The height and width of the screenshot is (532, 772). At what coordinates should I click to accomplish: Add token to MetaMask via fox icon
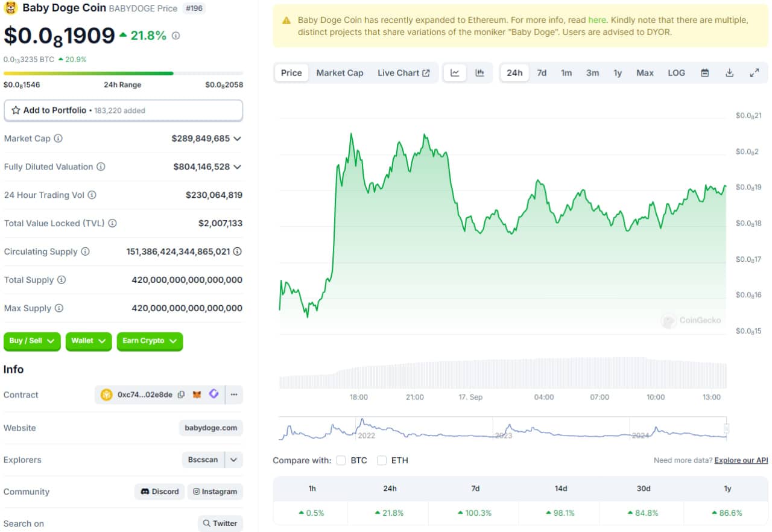[197, 394]
